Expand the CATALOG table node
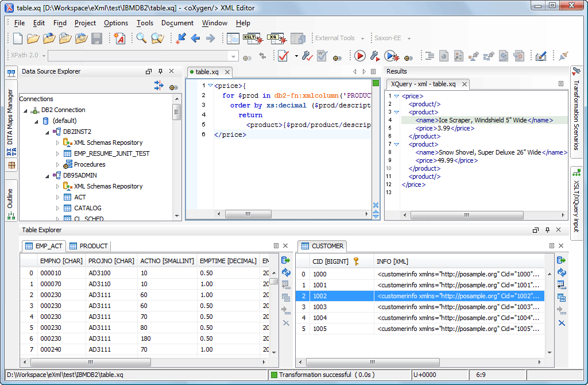The height and width of the screenshot is (385, 588). 57,208
